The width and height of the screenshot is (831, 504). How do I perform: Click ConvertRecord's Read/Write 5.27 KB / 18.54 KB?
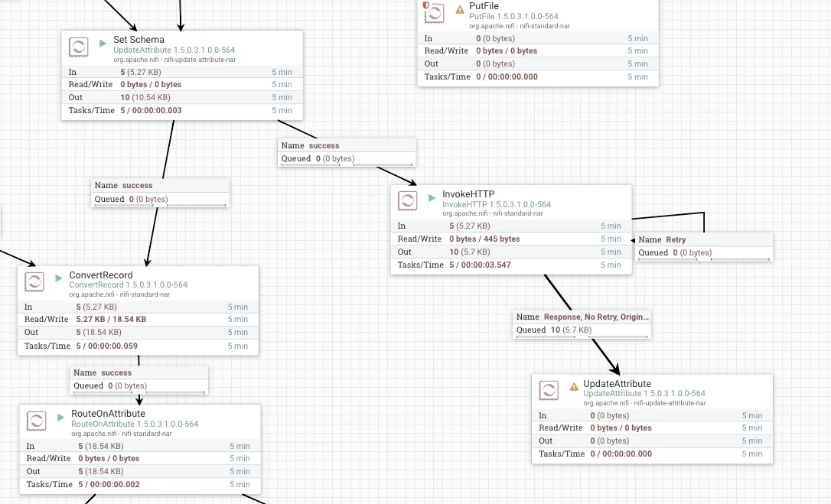pos(111,320)
